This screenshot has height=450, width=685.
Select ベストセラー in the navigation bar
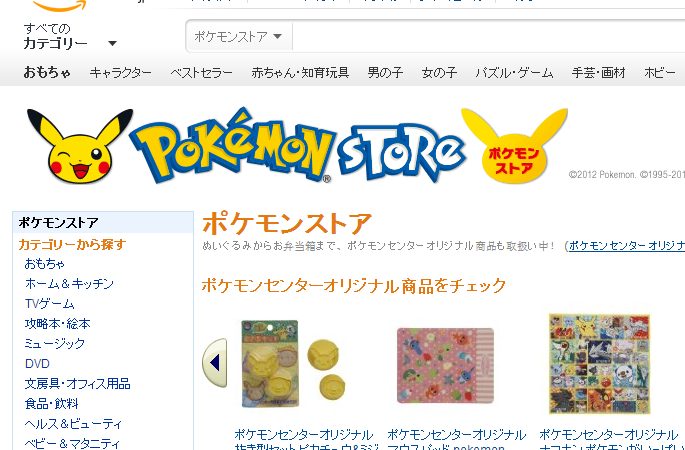(x=201, y=73)
